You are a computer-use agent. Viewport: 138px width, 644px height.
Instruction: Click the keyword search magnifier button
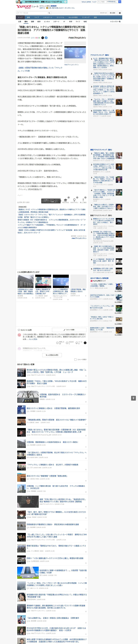[49, 13]
